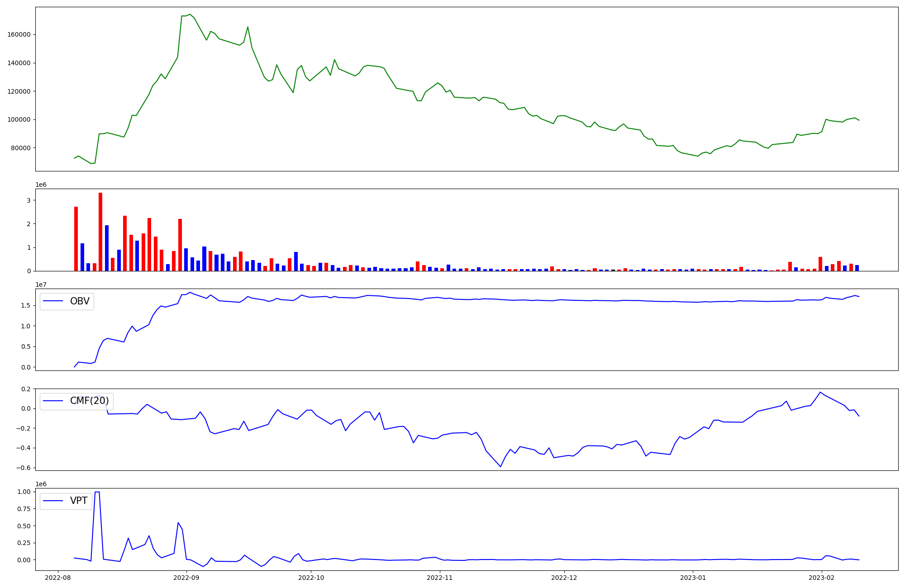This screenshot has width=905, height=588.
Task: Click the 2022-08 x-axis date label
Action: pos(58,578)
